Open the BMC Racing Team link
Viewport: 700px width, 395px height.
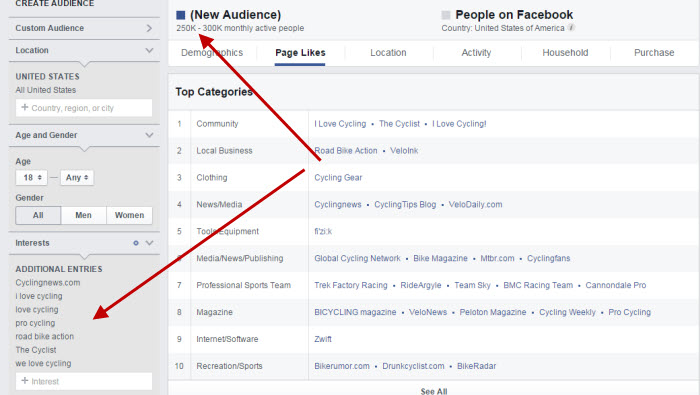538,285
